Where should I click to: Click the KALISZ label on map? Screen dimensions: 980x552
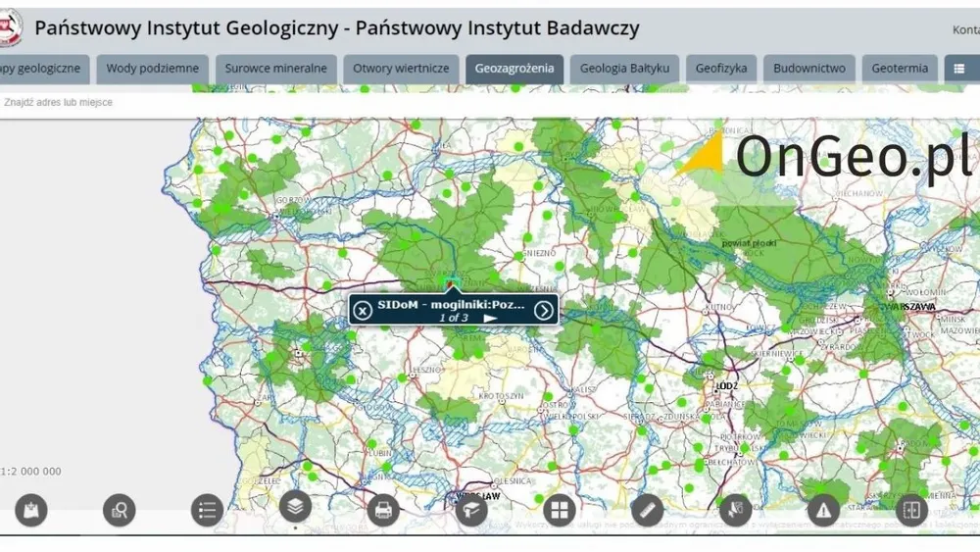(584, 390)
